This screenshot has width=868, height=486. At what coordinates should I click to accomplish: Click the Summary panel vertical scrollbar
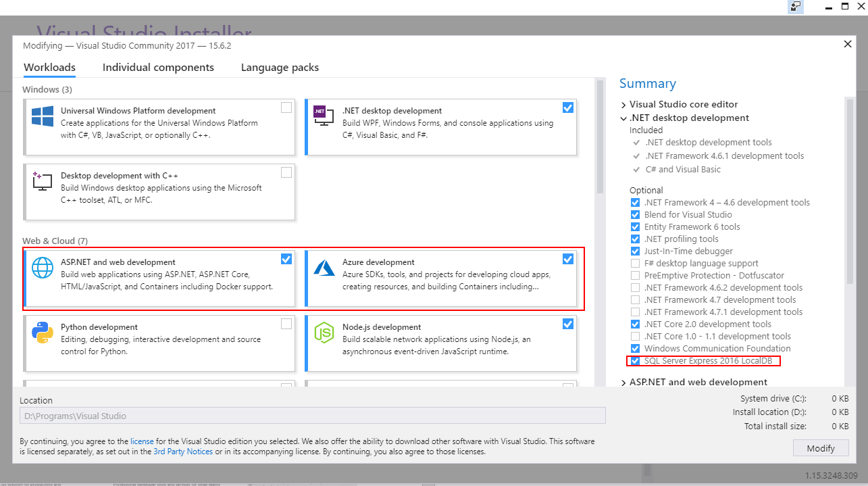click(x=849, y=191)
